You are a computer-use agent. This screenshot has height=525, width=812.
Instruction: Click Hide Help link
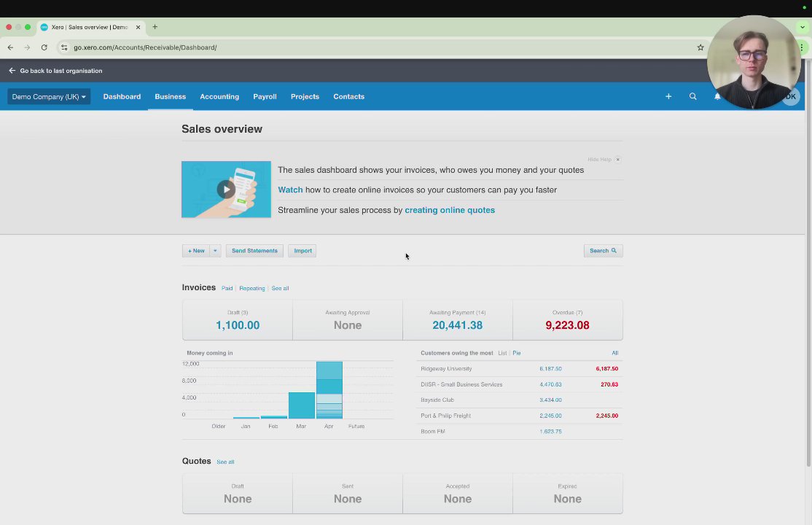pos(599,160)
